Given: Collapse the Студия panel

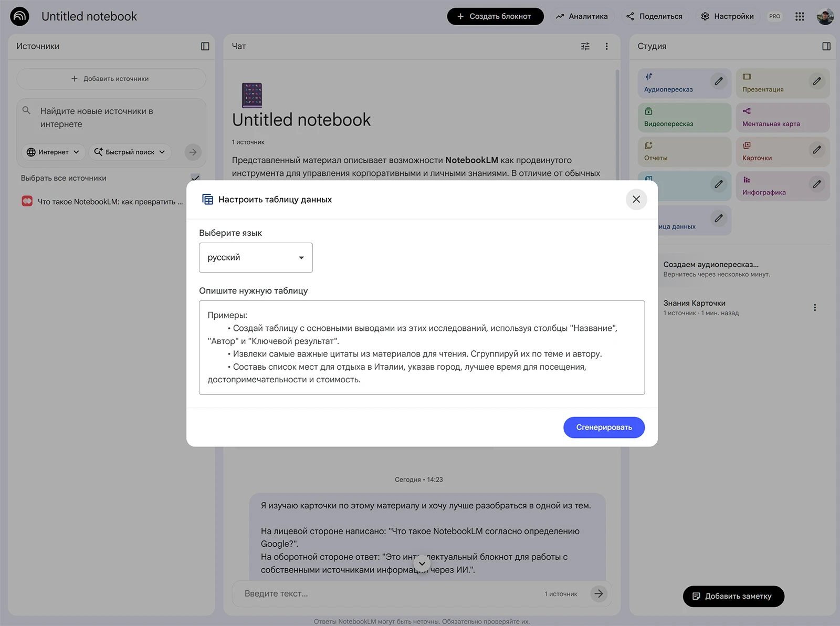Looking at the screenshot, I should (x=826, y=46).
